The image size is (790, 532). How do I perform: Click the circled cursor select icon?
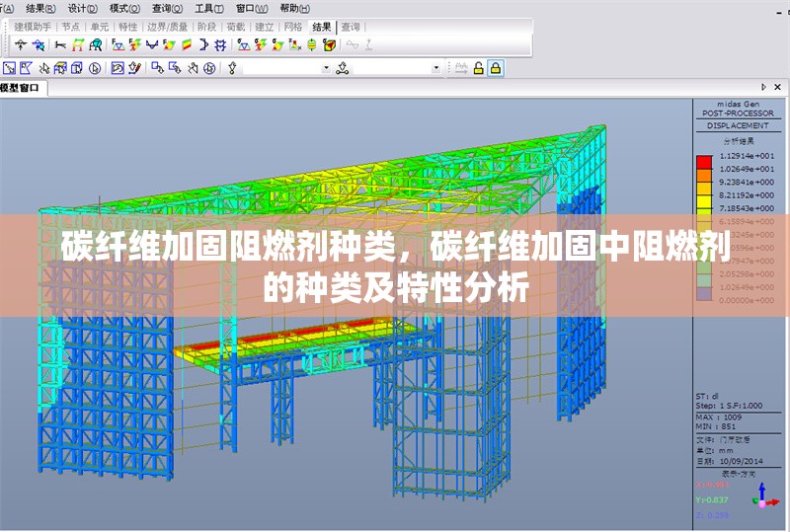[x=95, y=68]
